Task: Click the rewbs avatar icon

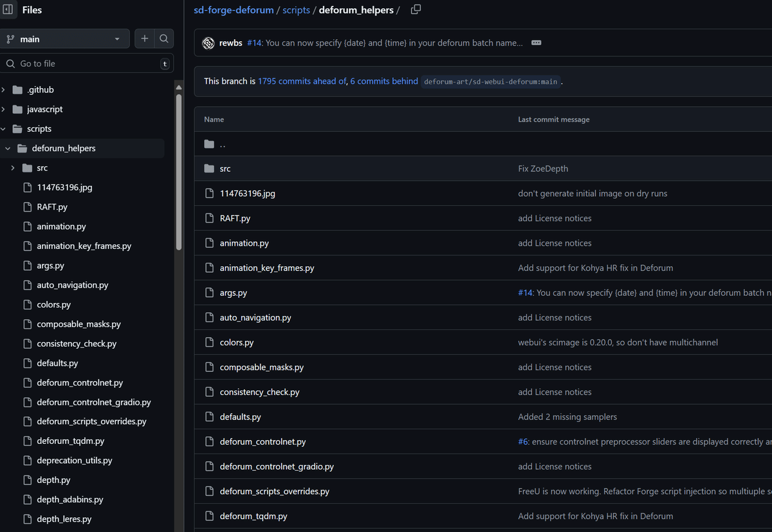Action: [208, 43]
